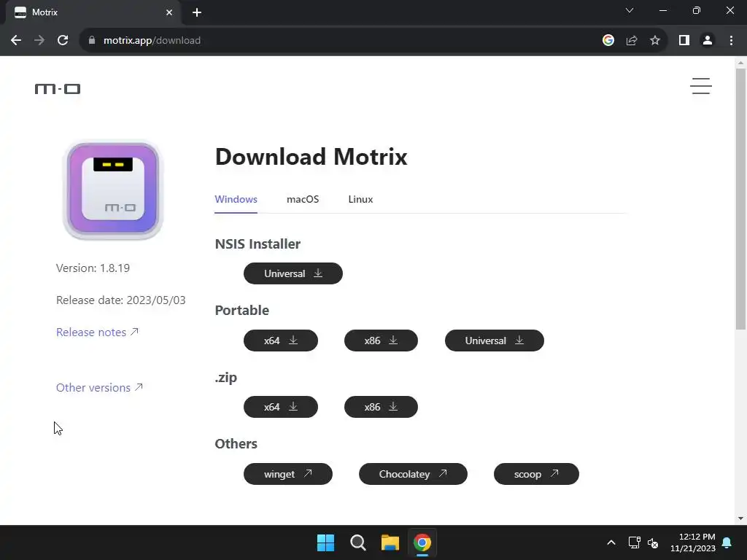
Task: Click the 'Others' section heading
Action: [236, 444]
